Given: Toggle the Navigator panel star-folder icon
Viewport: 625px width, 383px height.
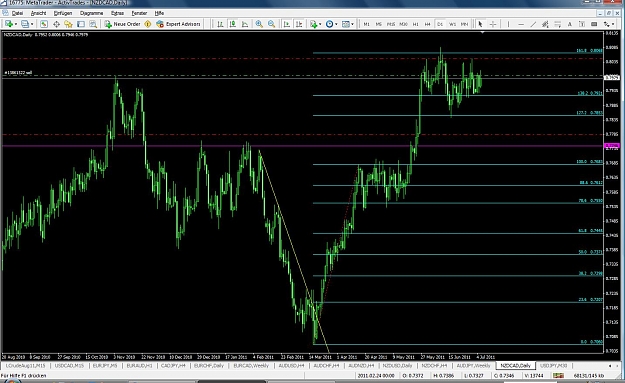Looking at the screenshot, I should pyautogui.click(x=68, y=24).
